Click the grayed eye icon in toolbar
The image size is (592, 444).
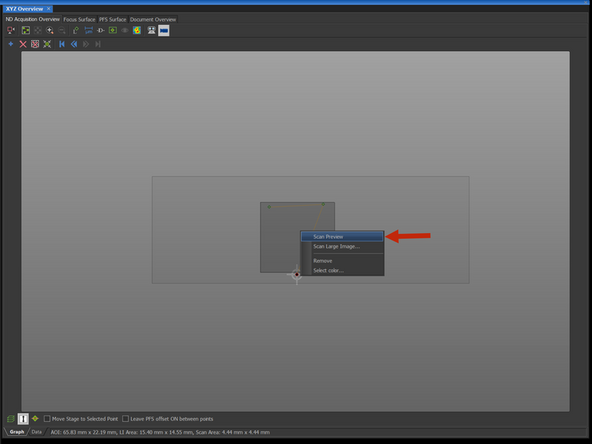pos(125,30)
